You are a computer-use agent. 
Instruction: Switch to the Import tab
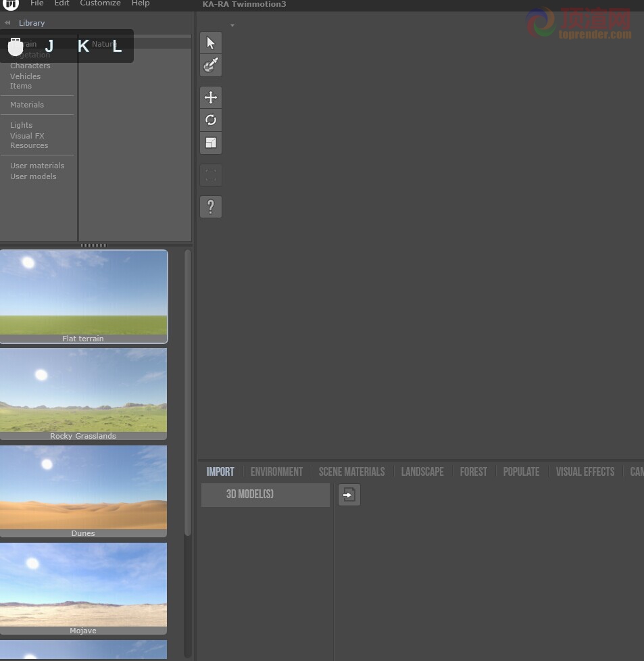(220, 472)
